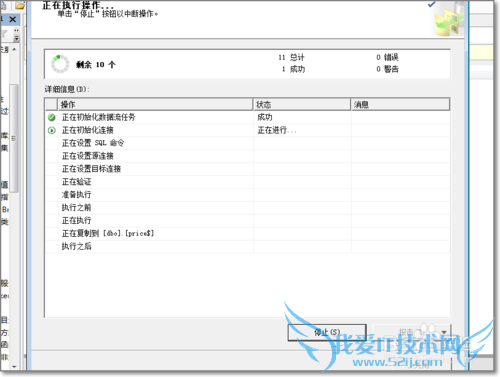Click the 0 错误 counter
Screen dimensions: 500x377
click(387, 57)
